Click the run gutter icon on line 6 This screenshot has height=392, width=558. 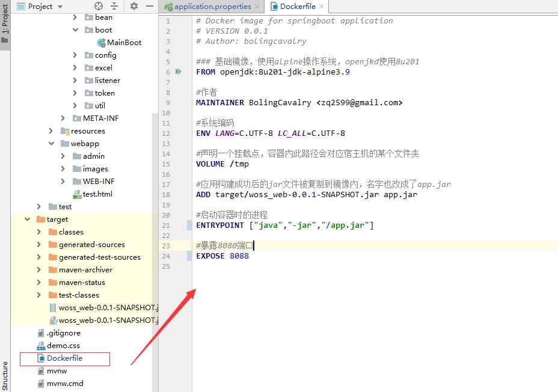coord(179,72)
